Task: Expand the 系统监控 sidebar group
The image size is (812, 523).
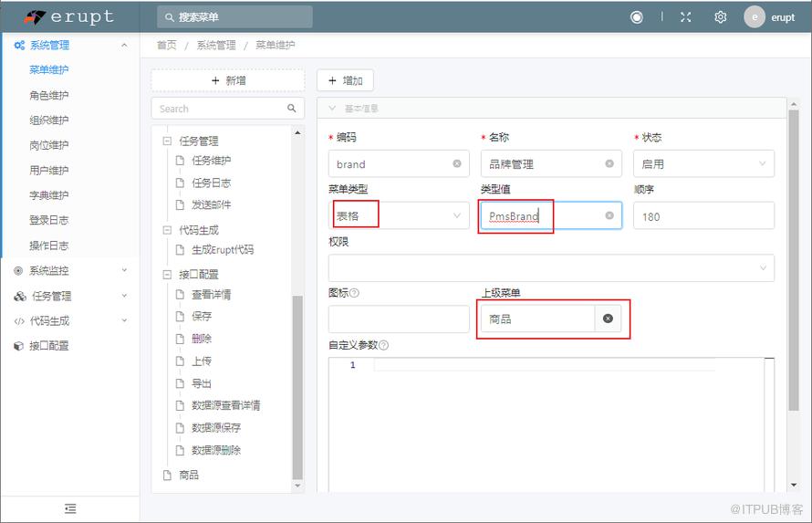Action: [x=124, y=270]
